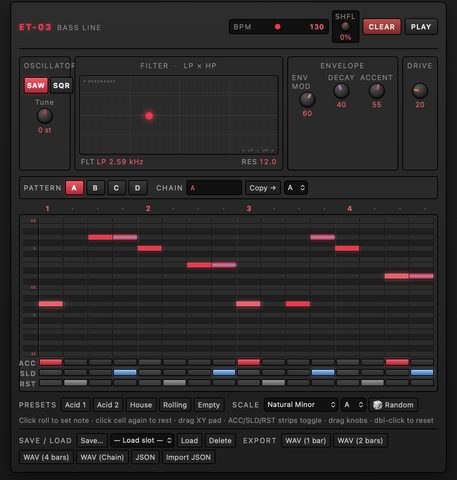Click the Tune knob in Oscillator
Image resolution: width=457 pixels, height=480 pixels.
click(x=44, y=116)
